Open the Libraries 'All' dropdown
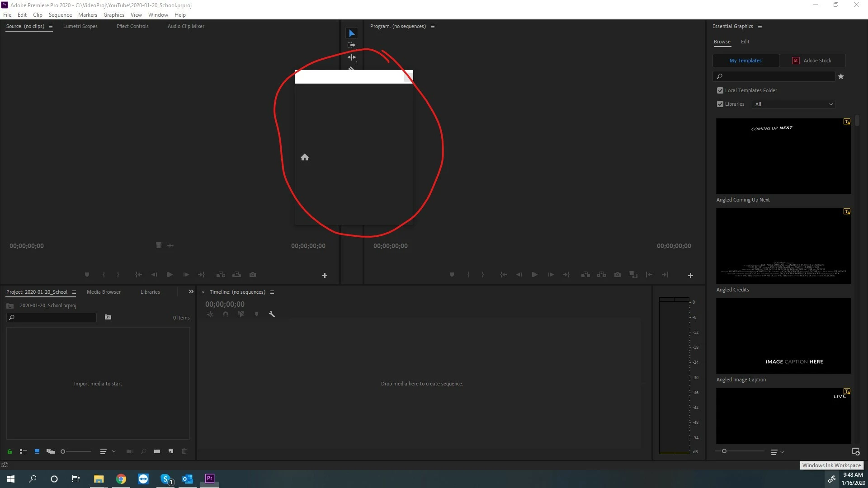The width and height of the screenshot is (868, 488). tap(793, 104)
